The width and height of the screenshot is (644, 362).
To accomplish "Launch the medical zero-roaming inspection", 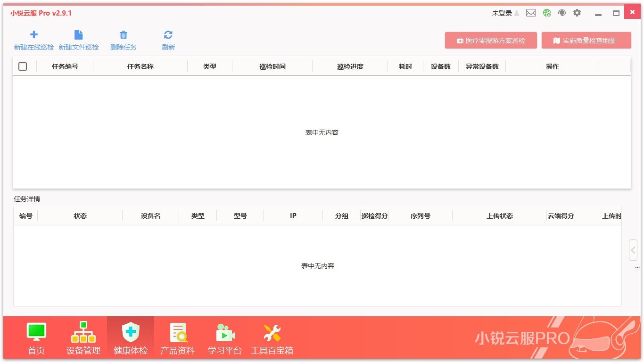I will point(490,40).
